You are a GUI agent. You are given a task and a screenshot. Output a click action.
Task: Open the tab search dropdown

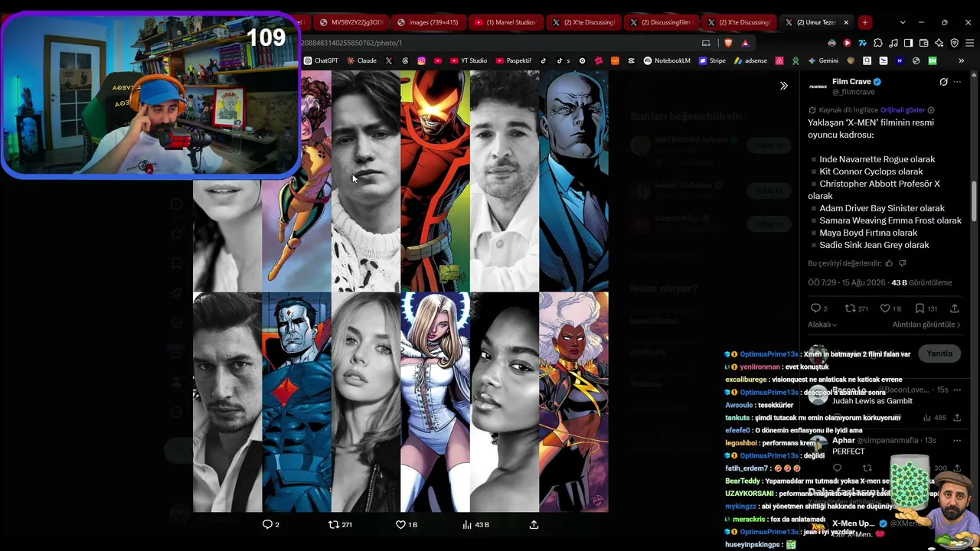(903, 22)
